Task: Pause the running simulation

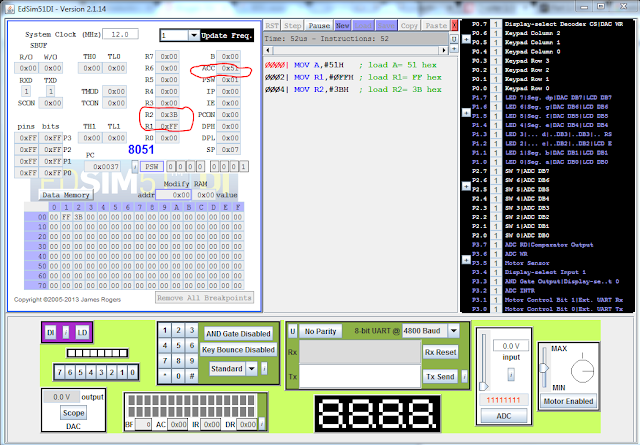Action: [319, 25]
